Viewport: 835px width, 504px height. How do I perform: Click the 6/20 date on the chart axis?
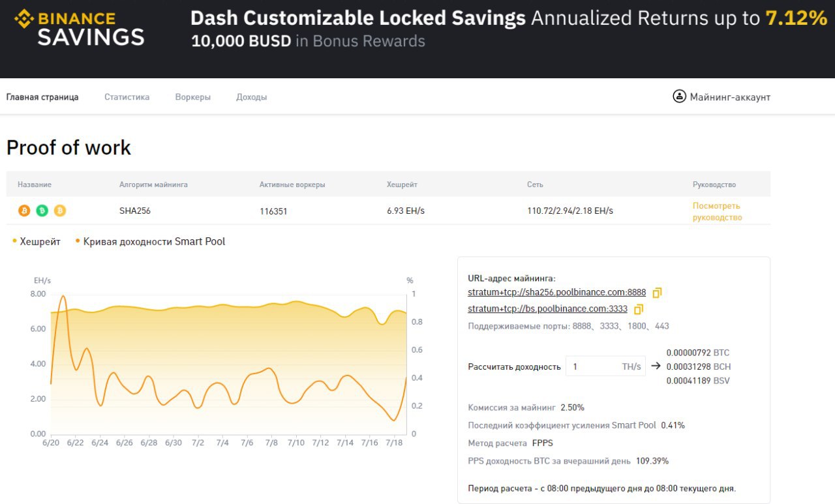[50, 443]
